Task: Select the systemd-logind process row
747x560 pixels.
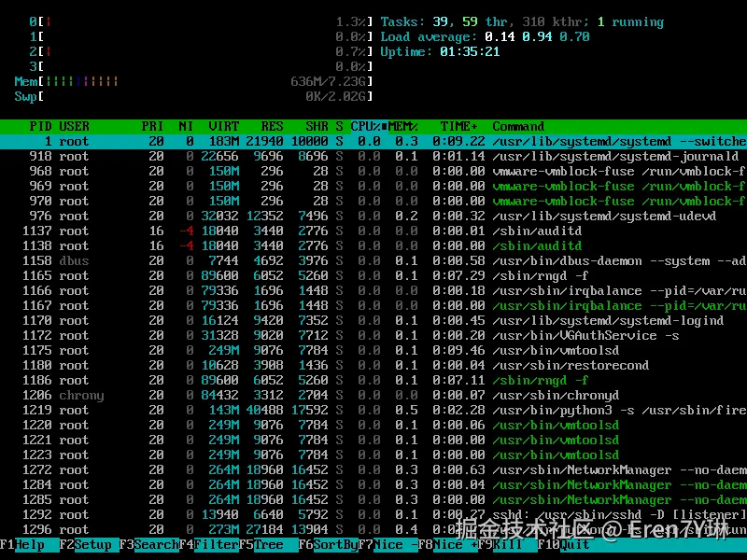Action: pos(373,320)
